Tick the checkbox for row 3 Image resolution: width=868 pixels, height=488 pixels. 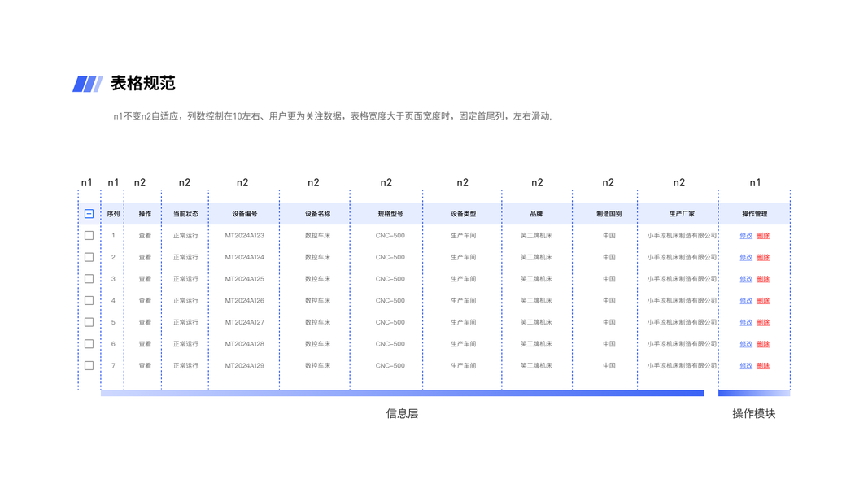[x=89, y=279]
